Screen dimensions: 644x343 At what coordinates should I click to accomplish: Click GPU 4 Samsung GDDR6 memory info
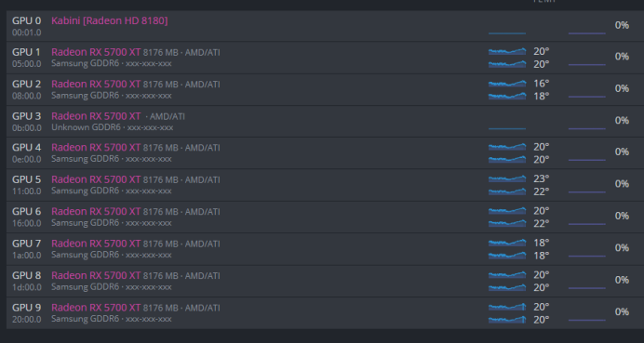tap(112, 159)
